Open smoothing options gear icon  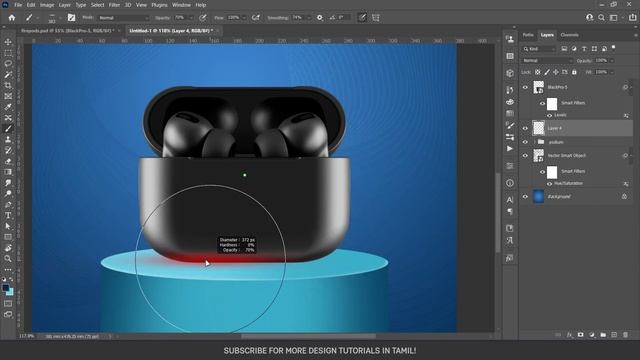(x=320, y=18)
